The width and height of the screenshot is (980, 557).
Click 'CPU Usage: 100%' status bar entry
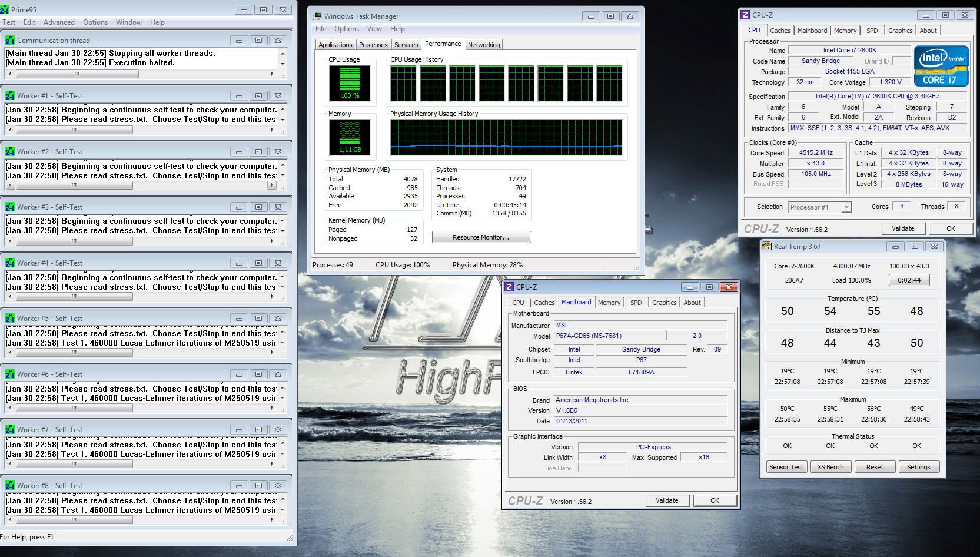pyautogui.click(x=403, y=265)
